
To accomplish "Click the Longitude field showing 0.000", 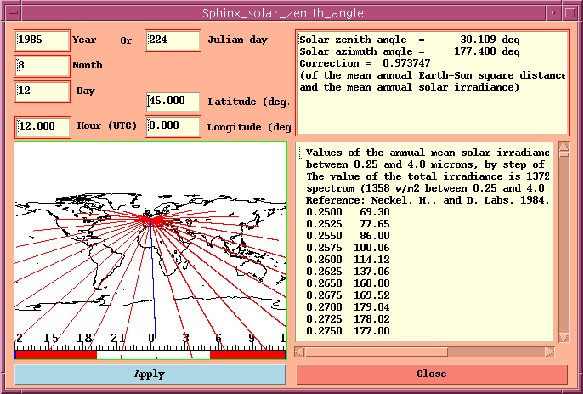I will click(x=173, y=126).
